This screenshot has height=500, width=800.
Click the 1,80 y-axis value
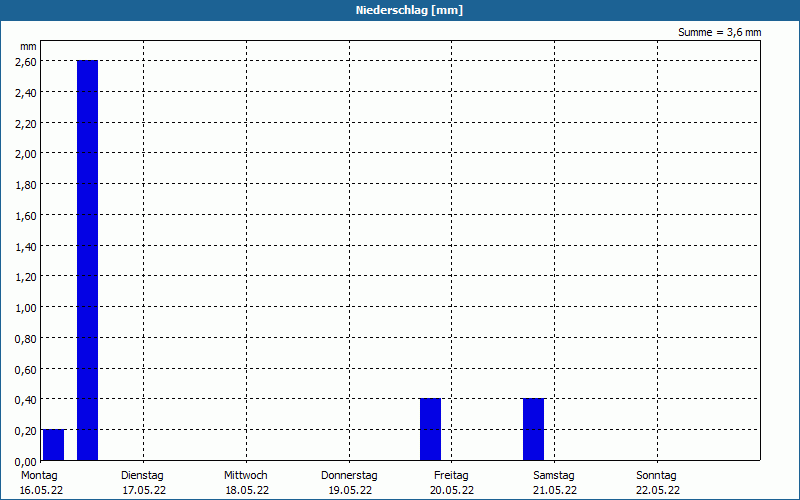(26, 185)
